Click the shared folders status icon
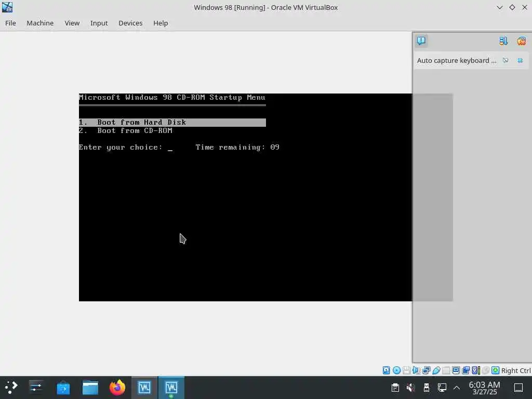532x399 pixels. [x=446, y=370]
